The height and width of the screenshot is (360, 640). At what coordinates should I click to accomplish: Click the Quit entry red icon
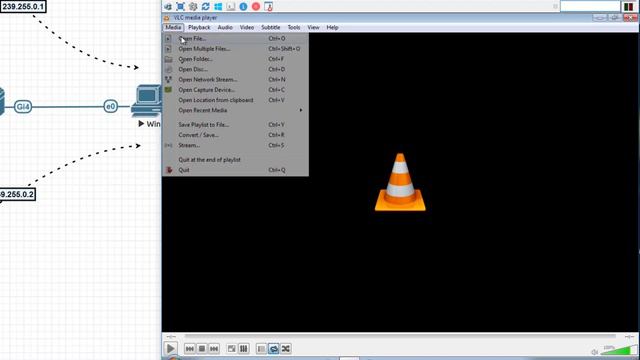coord(169,170)
